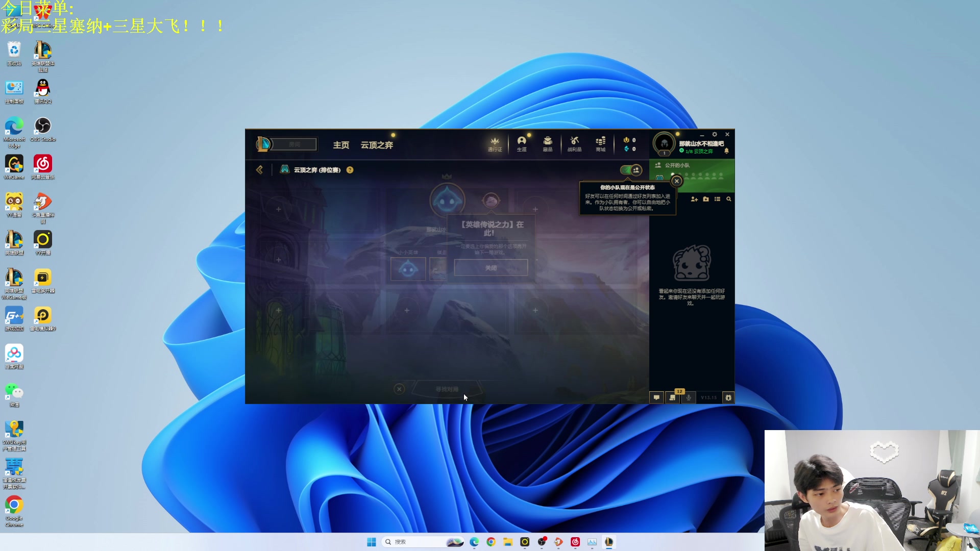The height and width of the screenshot is (551, 980).
Task: Click the bug report icon
Action: tap(728, 397)
